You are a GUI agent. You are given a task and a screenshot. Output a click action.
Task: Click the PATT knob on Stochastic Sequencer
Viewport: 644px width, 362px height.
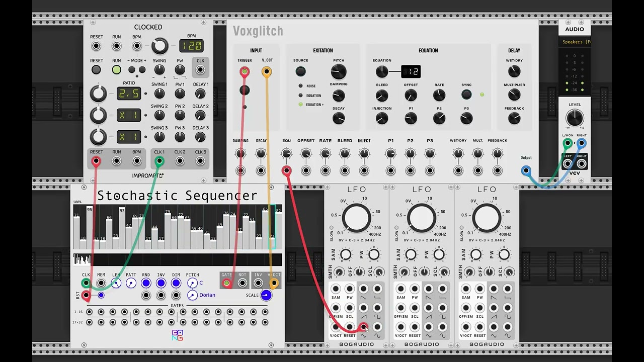tap(131, 283)
